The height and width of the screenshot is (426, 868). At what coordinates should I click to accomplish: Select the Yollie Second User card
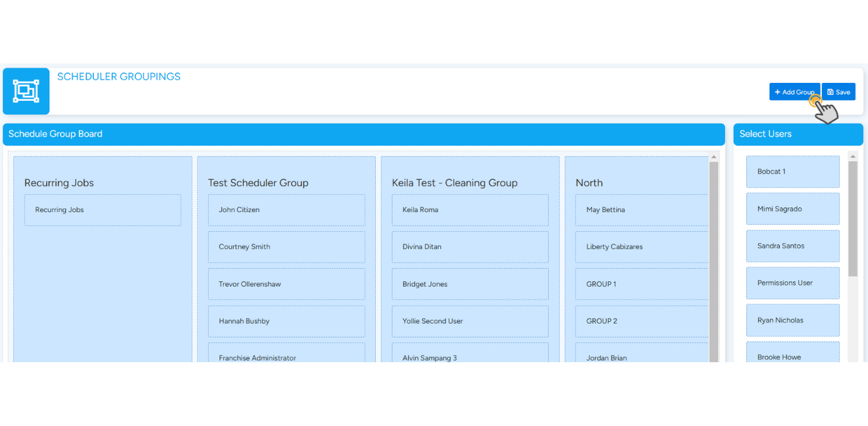(x=470, y=321)
